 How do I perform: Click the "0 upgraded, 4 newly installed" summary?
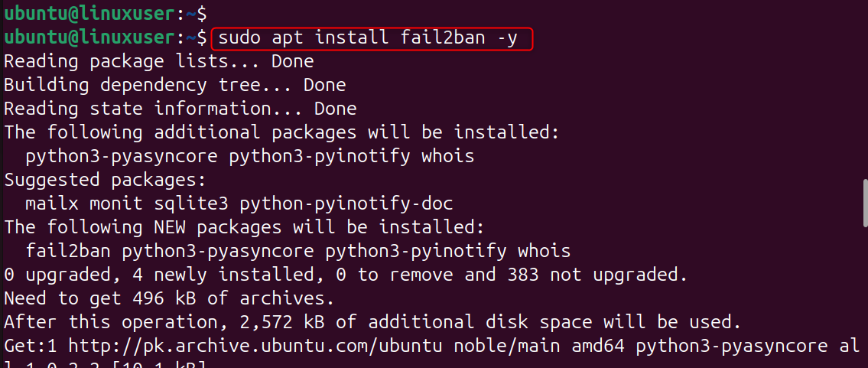346,275
